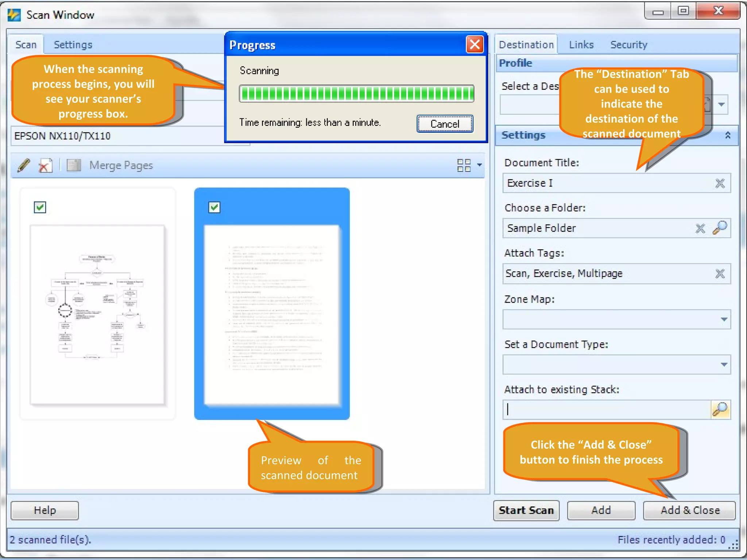Uncheck the first scanned page checkbox
Screen dimensions: 747x560
click(40, 207)
